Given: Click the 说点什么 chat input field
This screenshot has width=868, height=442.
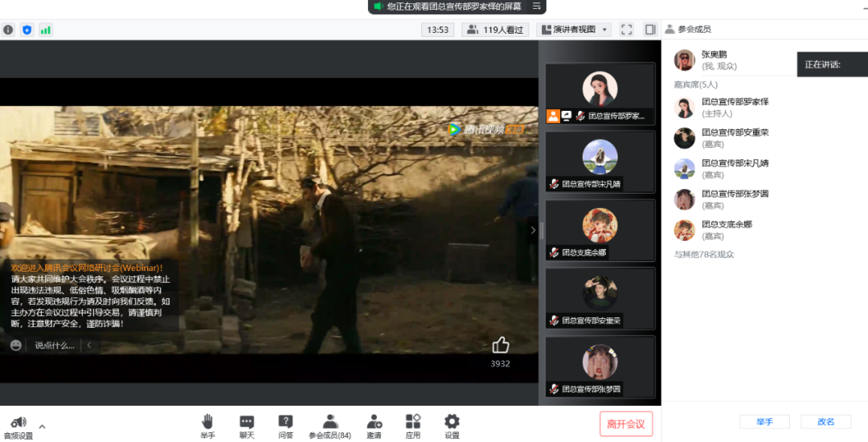Looking at the screenshot, I should pyautogui.click(x=55, y=346).
